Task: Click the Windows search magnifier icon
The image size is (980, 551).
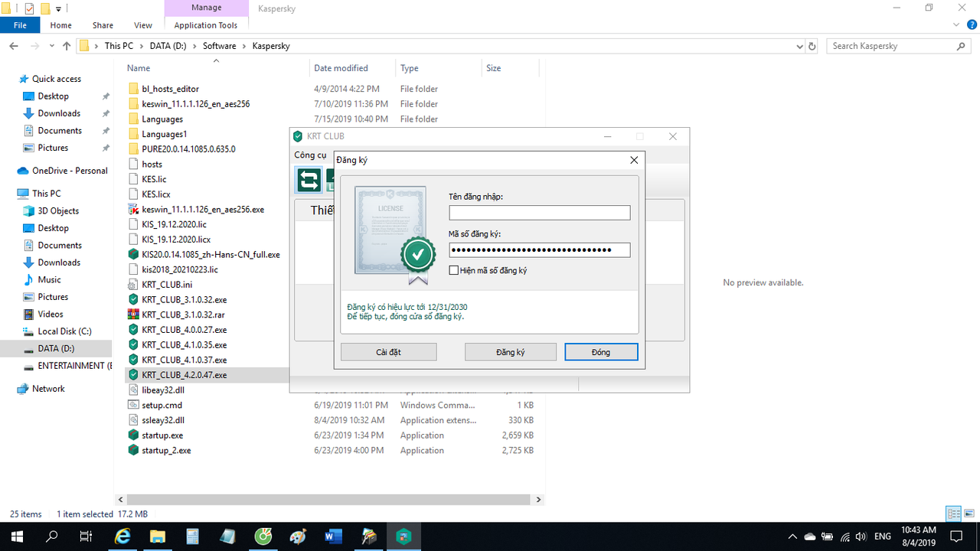Action: [51, 536]
